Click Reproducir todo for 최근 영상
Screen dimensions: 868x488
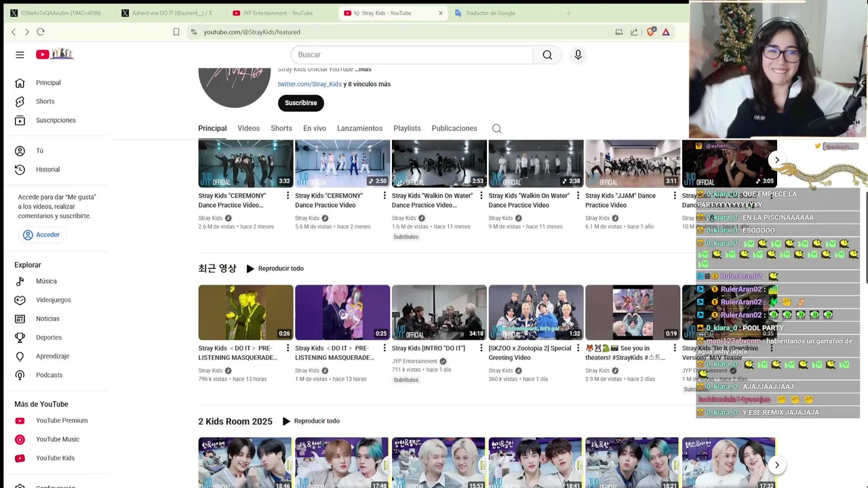(275, 269)
